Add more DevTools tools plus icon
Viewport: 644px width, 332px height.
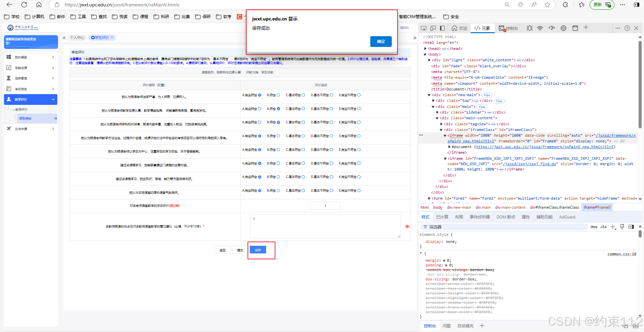click(x=586, y=27)
